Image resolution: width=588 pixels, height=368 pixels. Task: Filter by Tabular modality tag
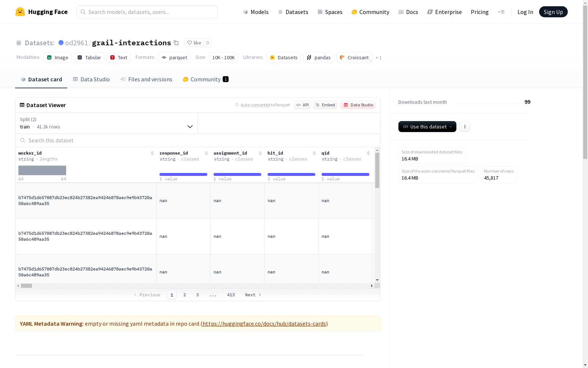tap(89, 57)
